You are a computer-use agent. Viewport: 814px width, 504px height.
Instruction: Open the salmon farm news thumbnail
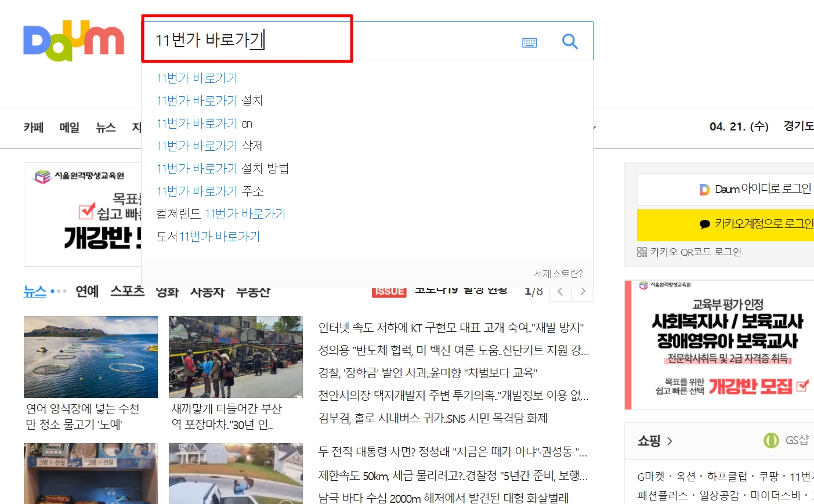(x=91, y=357)
